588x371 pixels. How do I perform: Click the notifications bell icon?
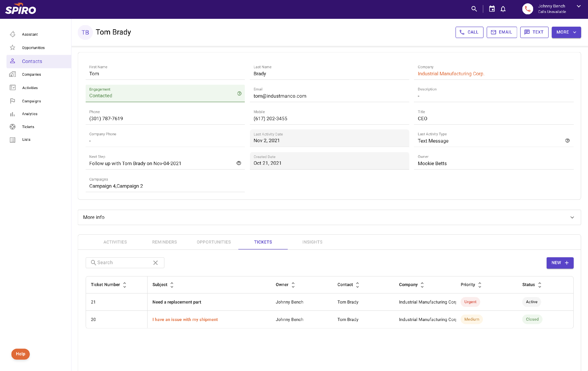(503, 9)
